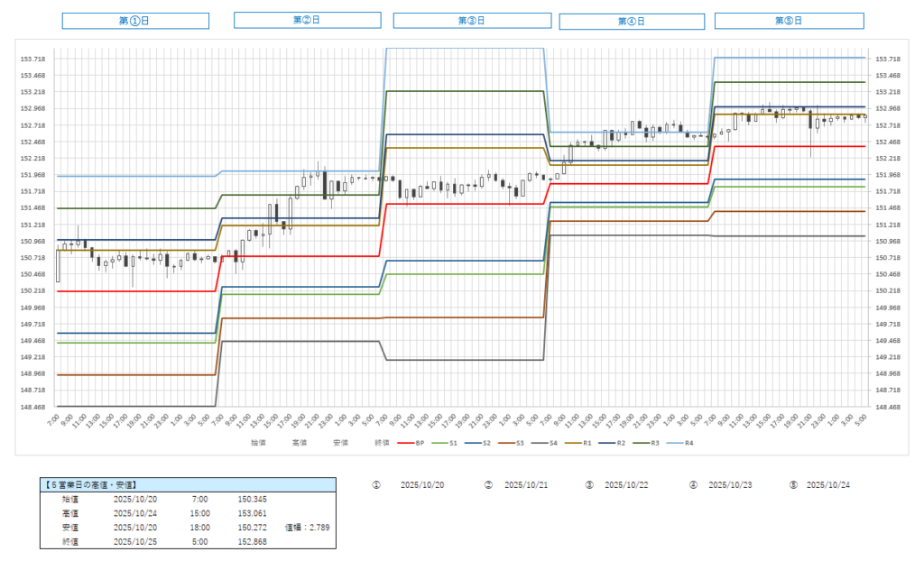Select the 第④日 day label
Screen dimensions: 924x561
click(x=633, y=22)
